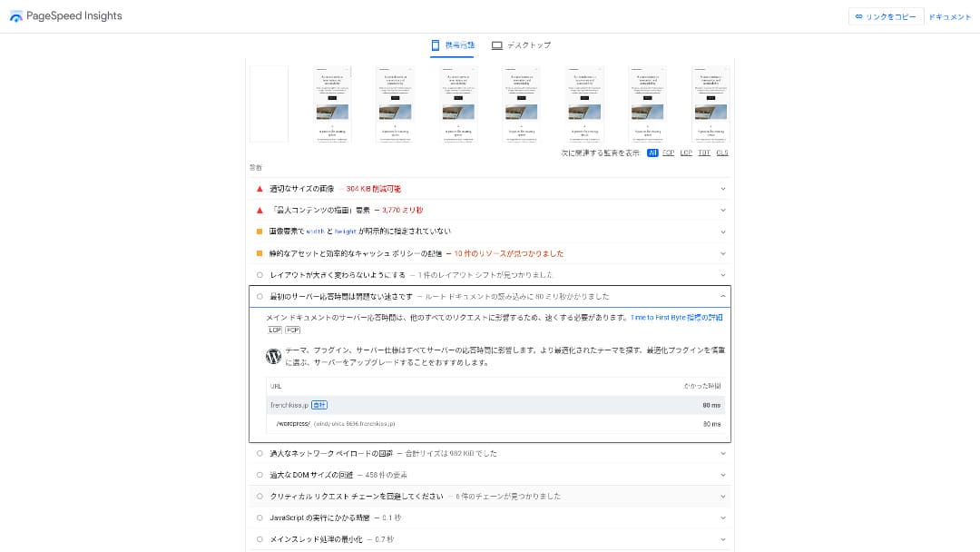Select the FCP audit filter
Viewport: 980px width, 552px height.
click(668, 153)
